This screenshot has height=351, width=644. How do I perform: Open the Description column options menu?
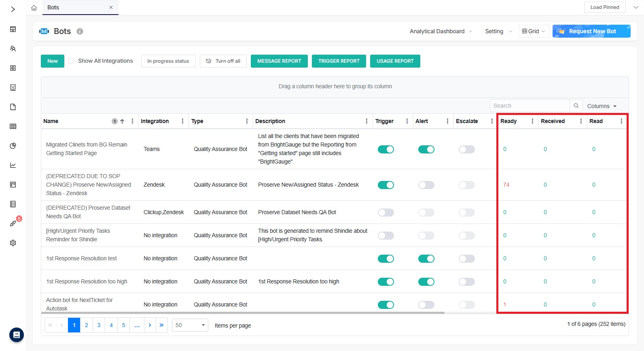tap(366, 121)
